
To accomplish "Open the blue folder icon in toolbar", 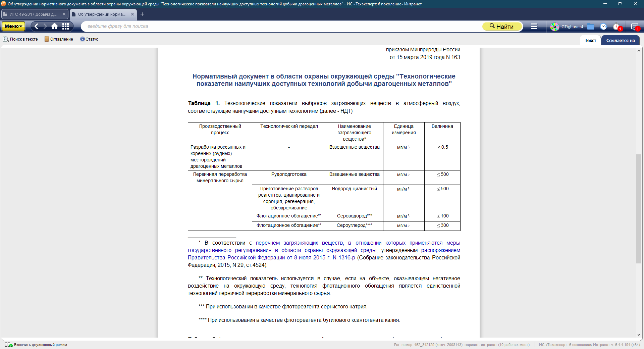I will tap(591, 27).
